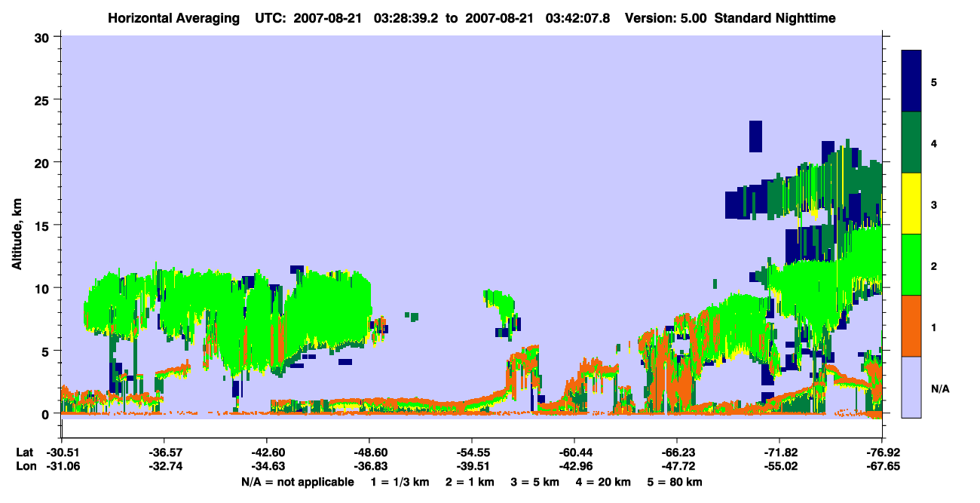The image size is (980, 503).
Task: Click the yellow legend swatch for level 3
Action: [911, 204]
